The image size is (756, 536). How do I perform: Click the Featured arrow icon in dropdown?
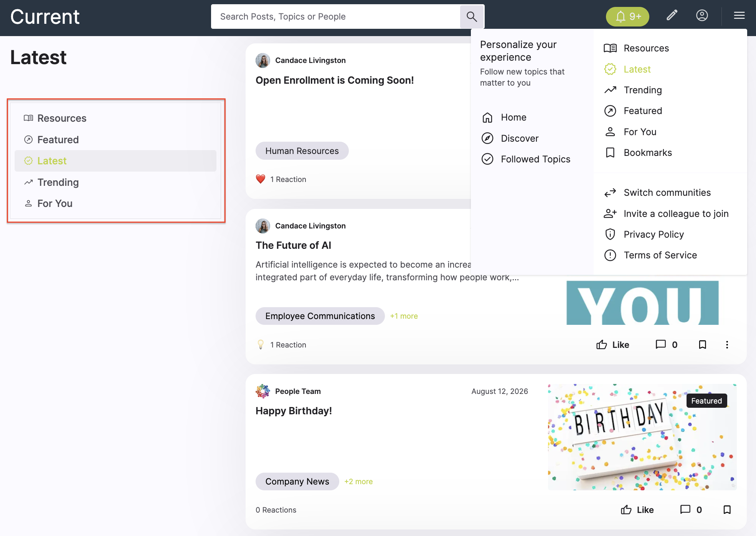(x=610, y=111)
